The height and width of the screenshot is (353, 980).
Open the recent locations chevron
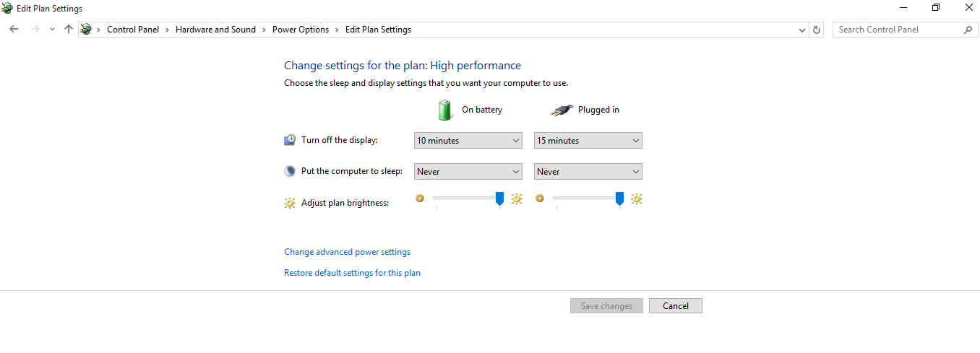click(52, 30)
